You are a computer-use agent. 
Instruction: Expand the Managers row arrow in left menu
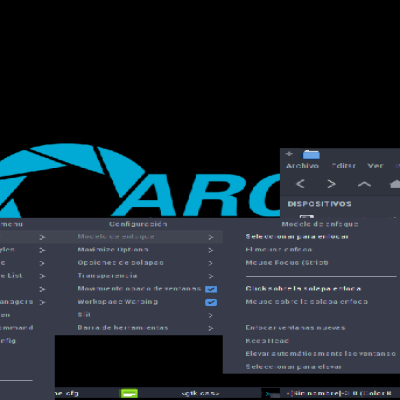pyautogui.click(x=42, y=302)
